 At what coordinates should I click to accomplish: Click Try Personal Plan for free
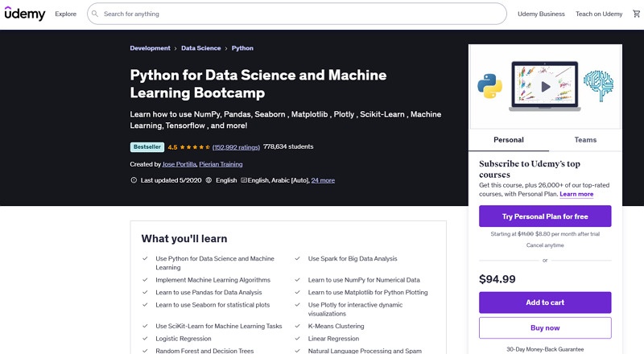pos(545,216)
